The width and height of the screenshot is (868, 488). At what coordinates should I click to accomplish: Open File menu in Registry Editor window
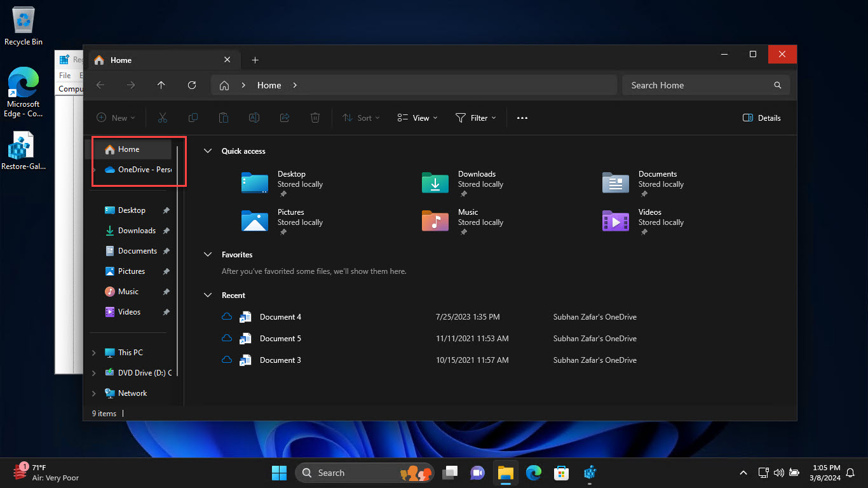point(65,76)
